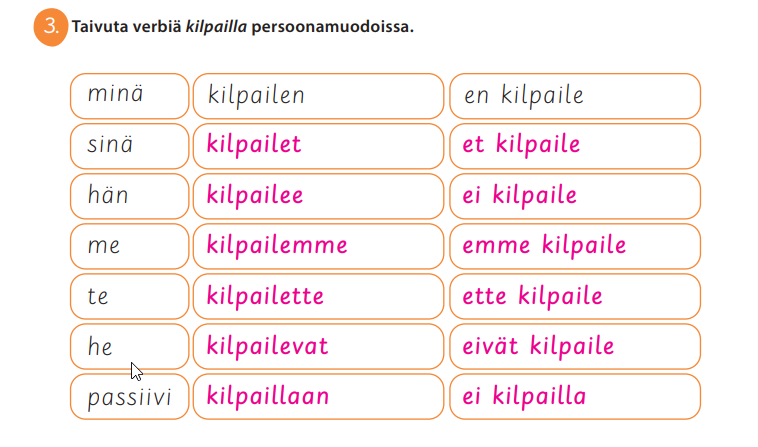
Task: Select the 'kilpailemme' answer field
Action: pyautogui.click(x=317, y=246)
